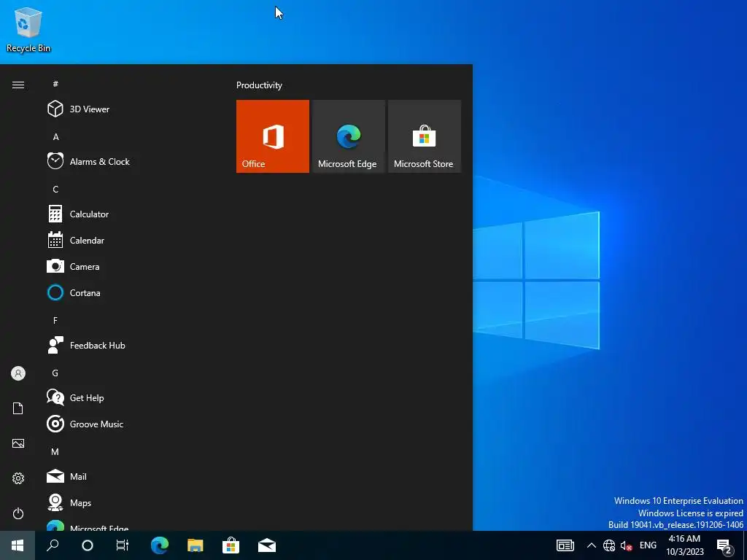Screen dimensions: 747x560
Task: Click the Office tile
Action: tap(273, 136)
